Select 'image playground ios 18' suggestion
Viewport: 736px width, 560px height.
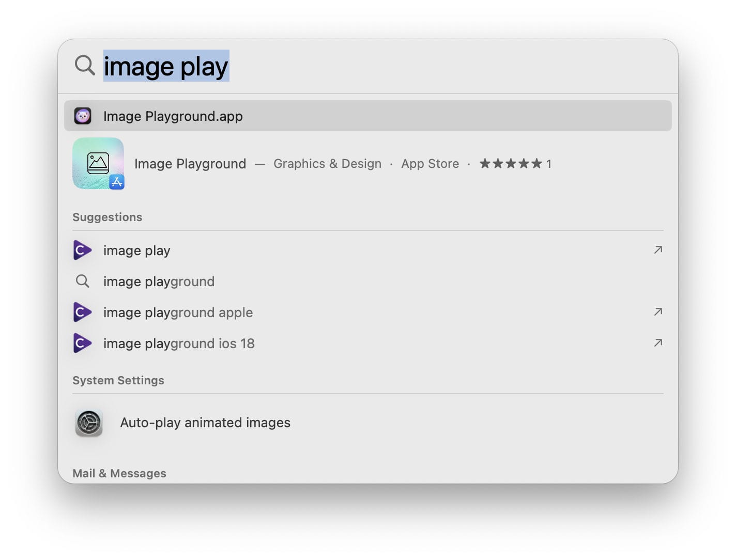pos(367,344)
